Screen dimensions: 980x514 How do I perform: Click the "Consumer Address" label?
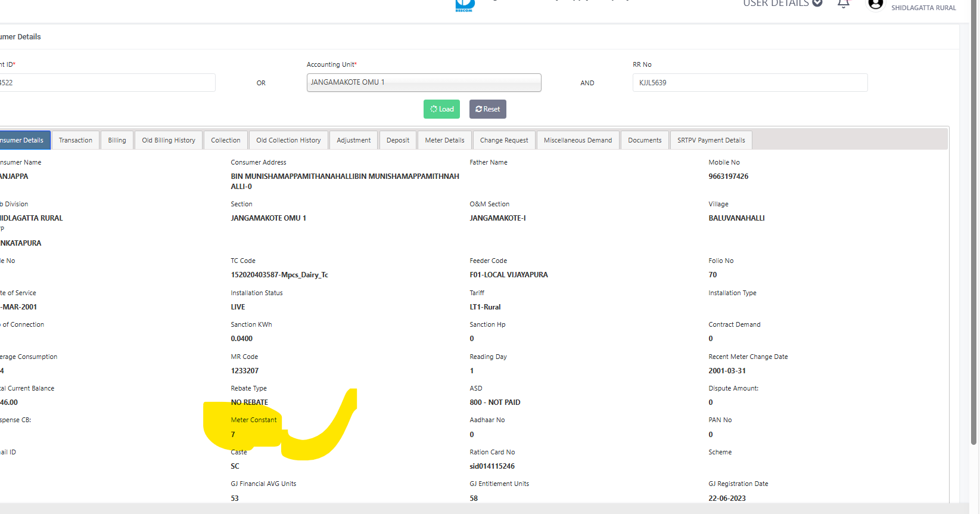[259, 162]
